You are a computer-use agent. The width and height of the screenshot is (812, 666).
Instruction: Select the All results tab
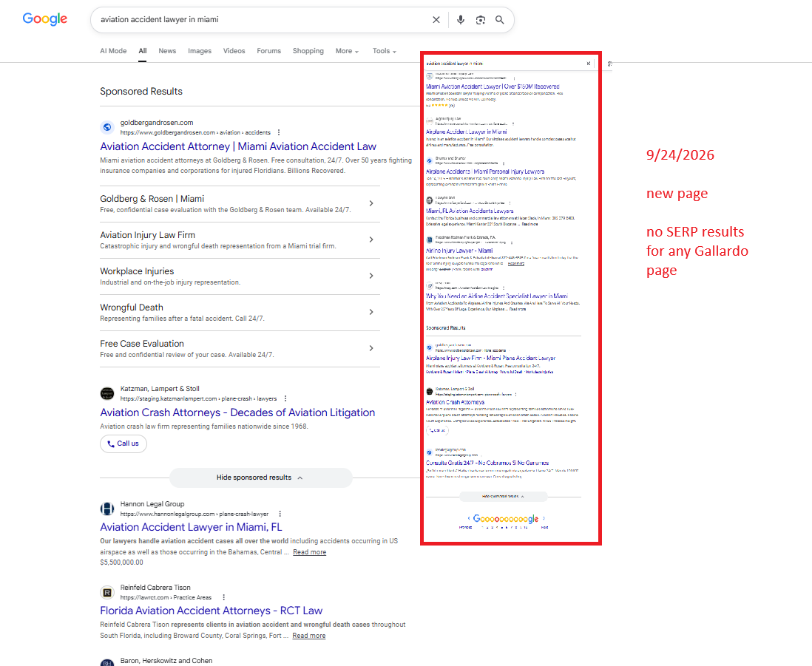(x=143, y=51)
